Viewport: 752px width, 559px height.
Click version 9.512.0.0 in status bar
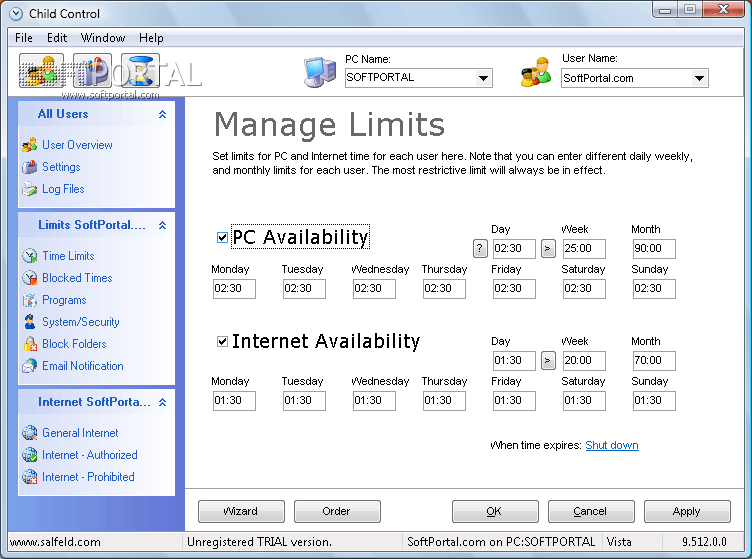coord(704,542)
